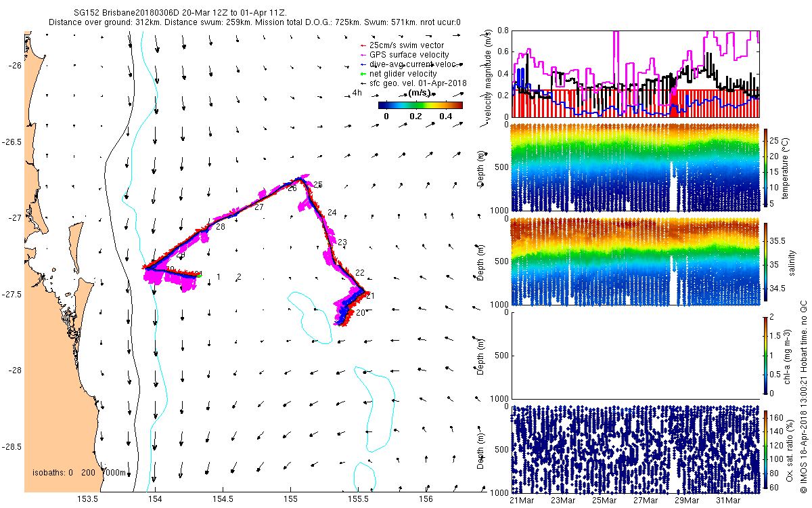Click the day marker '27' on the glider track

[258, 207]
